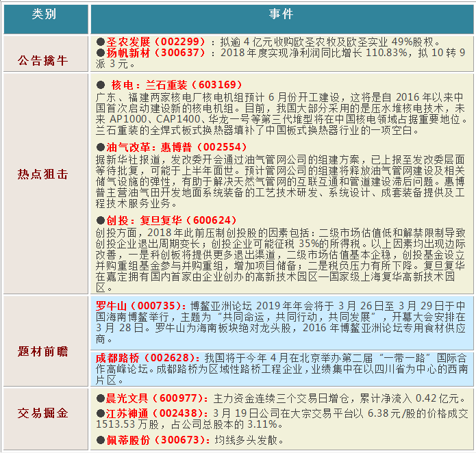Select the 热点狙击 category cell
The image size is (476, 453).
pos(45,183)
